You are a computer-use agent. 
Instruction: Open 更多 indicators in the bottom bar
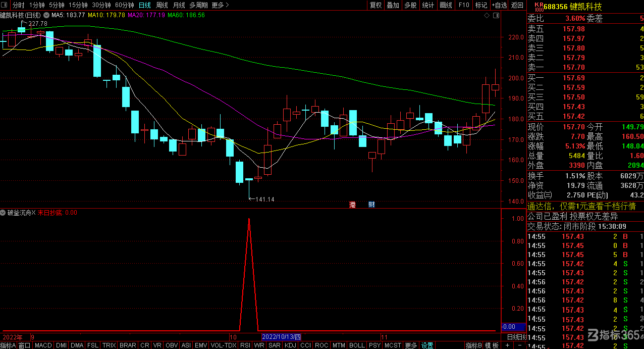pyautogui.click(x=411, y=345)
